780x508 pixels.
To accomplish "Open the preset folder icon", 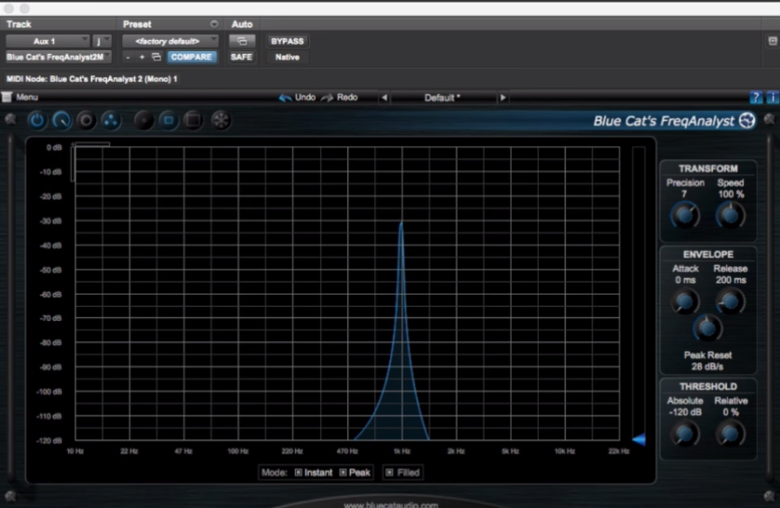I will [x=156, y=57].
